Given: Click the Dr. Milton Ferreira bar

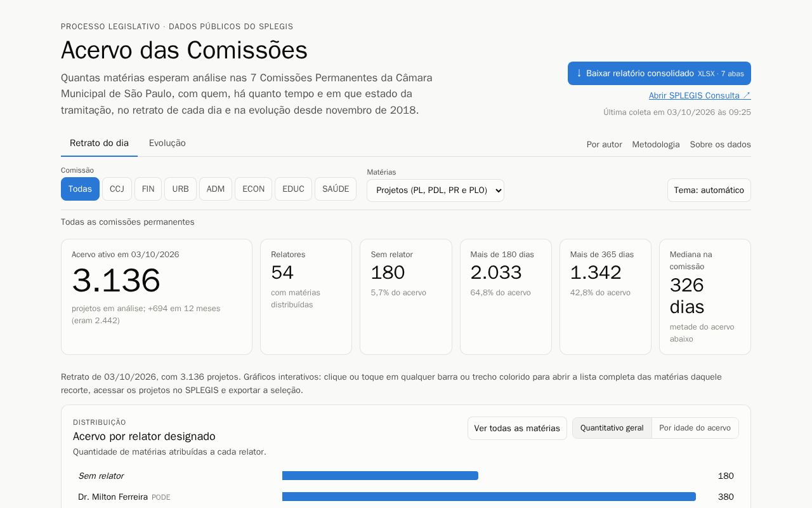Looking at the screenshot, I should pyautogui.click(x=489, y=497).
